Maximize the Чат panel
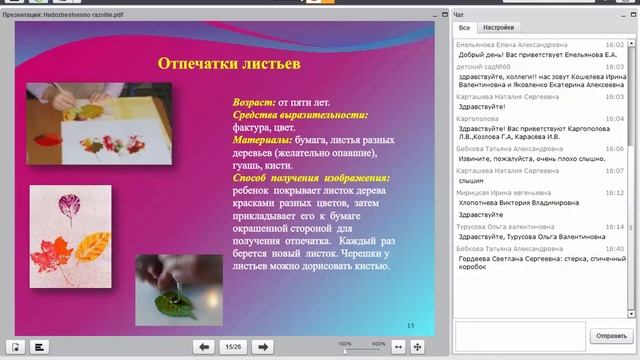Image resolution: width=640 pixels, height=360 pixels. point(633,14)
